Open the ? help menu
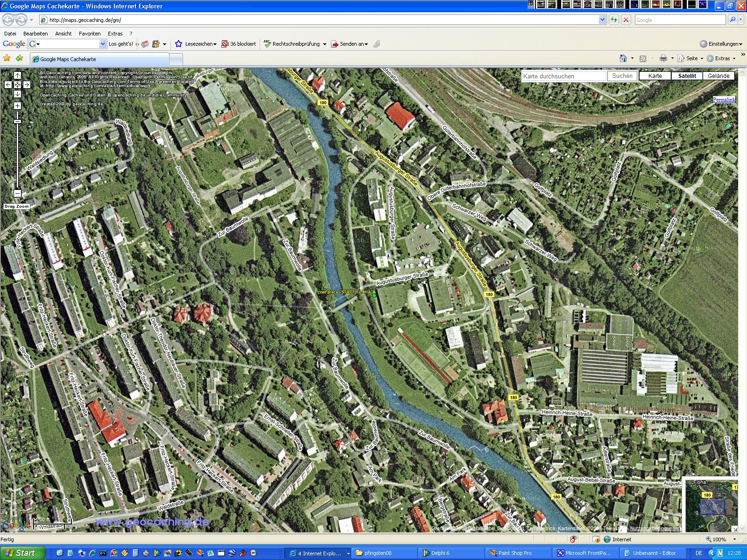 131,34
